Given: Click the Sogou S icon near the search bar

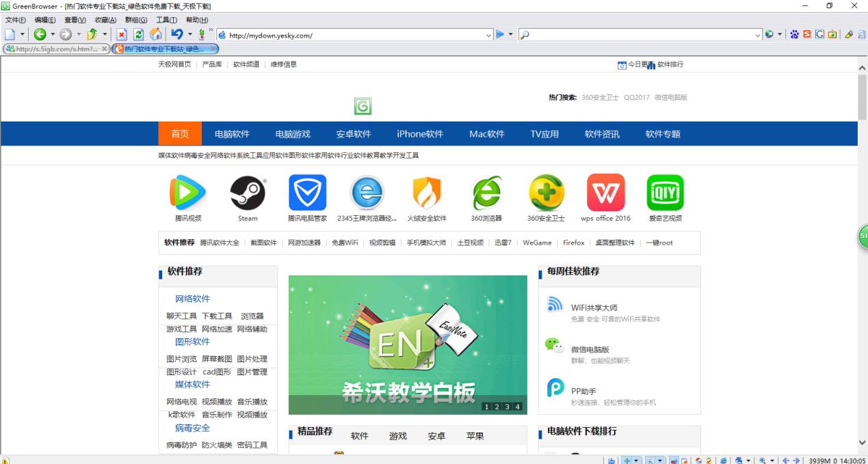Looking at the screenshot, I should click(807, 34).
